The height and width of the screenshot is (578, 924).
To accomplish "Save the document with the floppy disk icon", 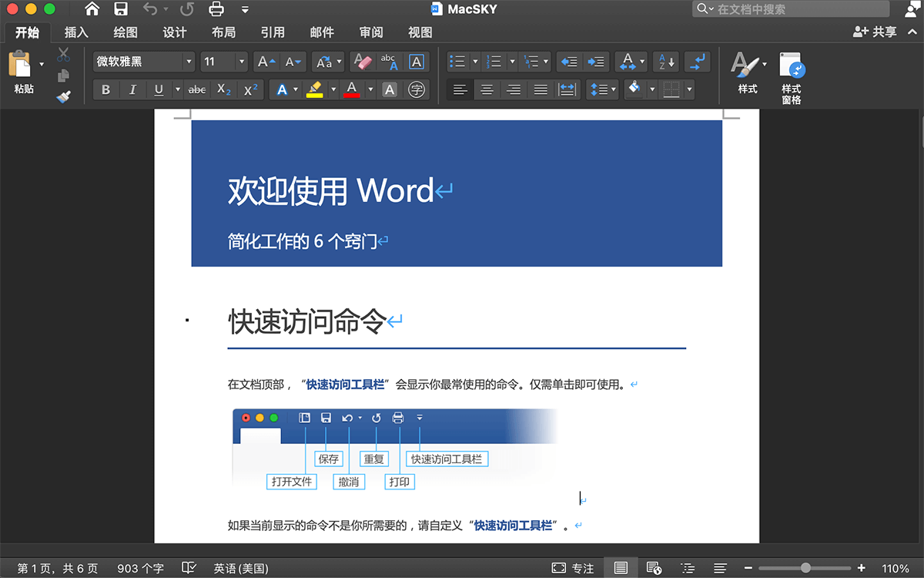I will tap(121, 9).
